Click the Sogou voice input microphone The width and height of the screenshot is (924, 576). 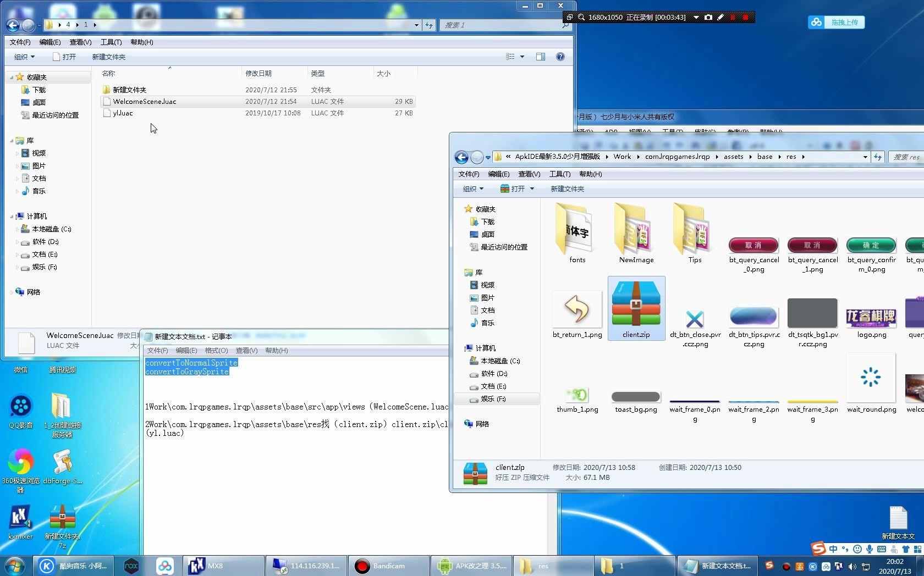pyautogui.click(x=870, y=549)
